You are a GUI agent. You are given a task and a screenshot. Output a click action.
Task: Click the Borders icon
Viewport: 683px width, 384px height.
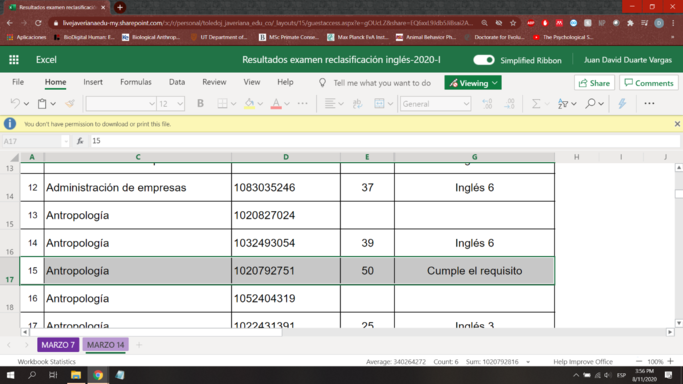point(222,103)
